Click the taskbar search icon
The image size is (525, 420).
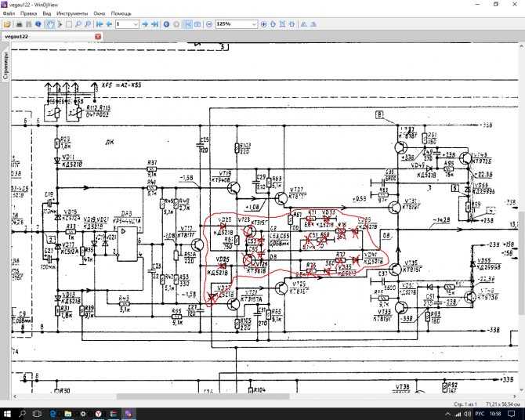pos(22,414)
